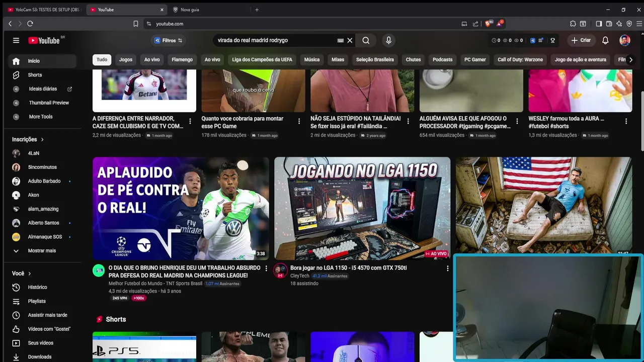
Task: Open options menu for Bora jogar no LGA 1150
Action: tap(447, 268)
